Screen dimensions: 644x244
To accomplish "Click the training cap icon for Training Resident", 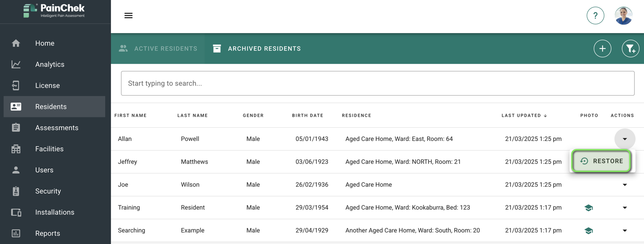I will click(589, 207).
